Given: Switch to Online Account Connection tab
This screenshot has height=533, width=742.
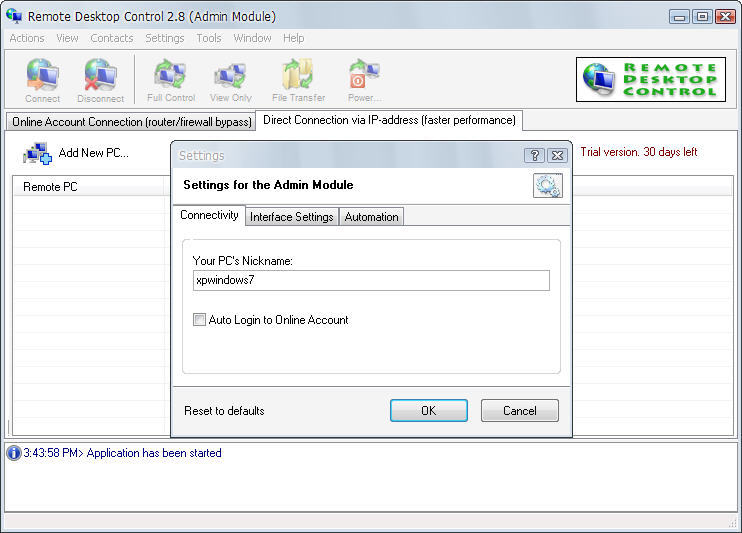Looking at the screenshot, I should tap(131, 122).
